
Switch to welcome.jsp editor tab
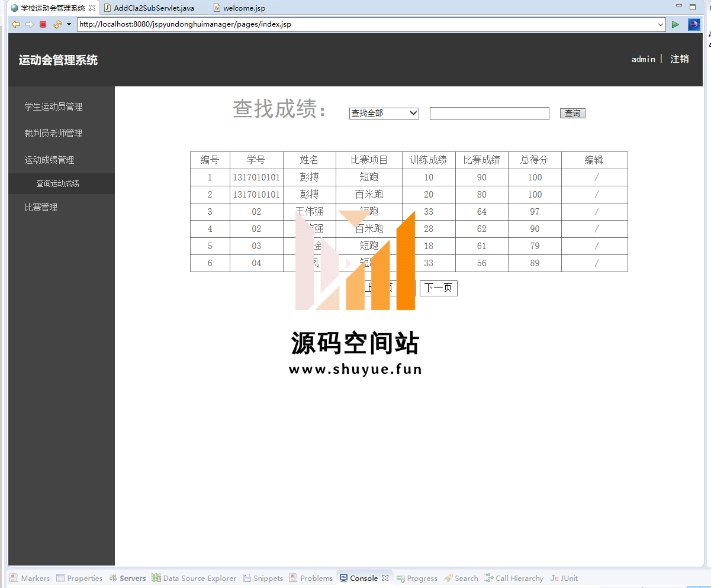(x=244, y=8)
